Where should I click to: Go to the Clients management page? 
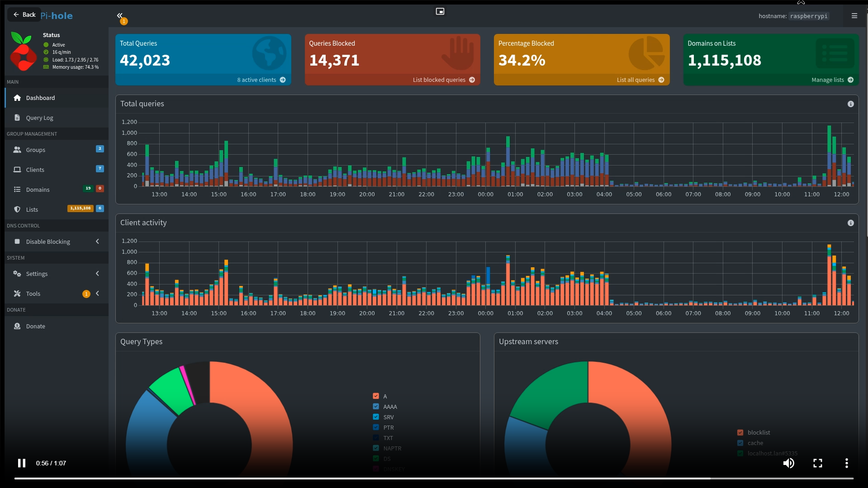[35, 170]
